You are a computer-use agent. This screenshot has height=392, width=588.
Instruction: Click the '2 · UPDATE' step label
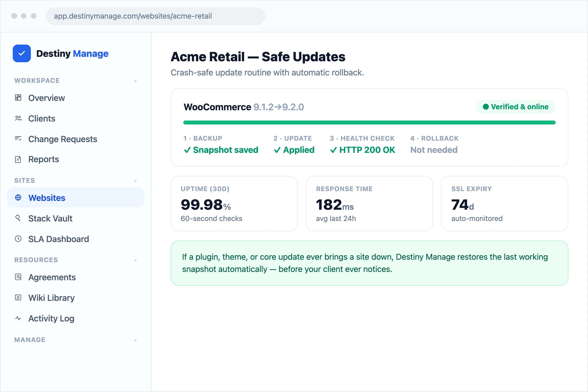(293, 138)
